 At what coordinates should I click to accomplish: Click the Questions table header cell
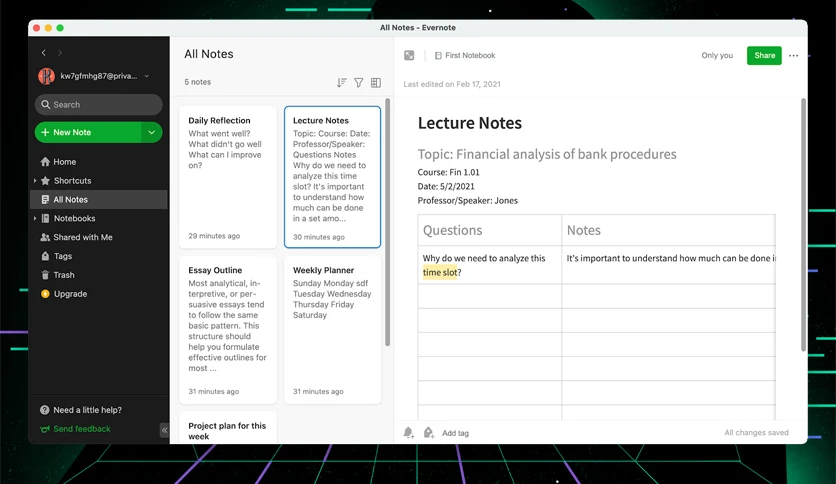(x=489, y=230)
